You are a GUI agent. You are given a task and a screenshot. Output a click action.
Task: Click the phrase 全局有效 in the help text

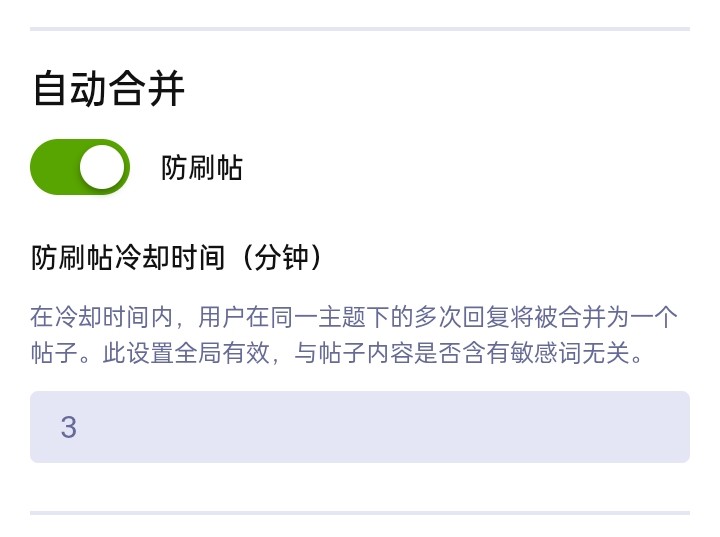coord(222,354)
